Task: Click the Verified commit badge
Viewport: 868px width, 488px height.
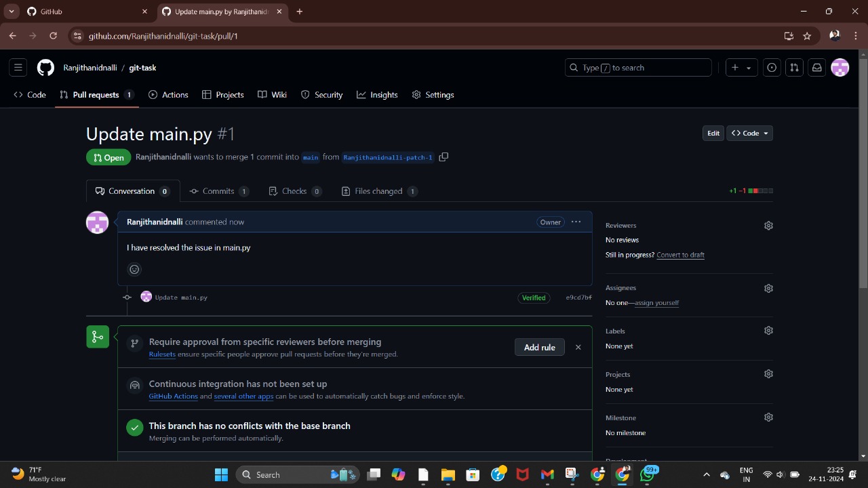Action: click(x=534, y=298)
